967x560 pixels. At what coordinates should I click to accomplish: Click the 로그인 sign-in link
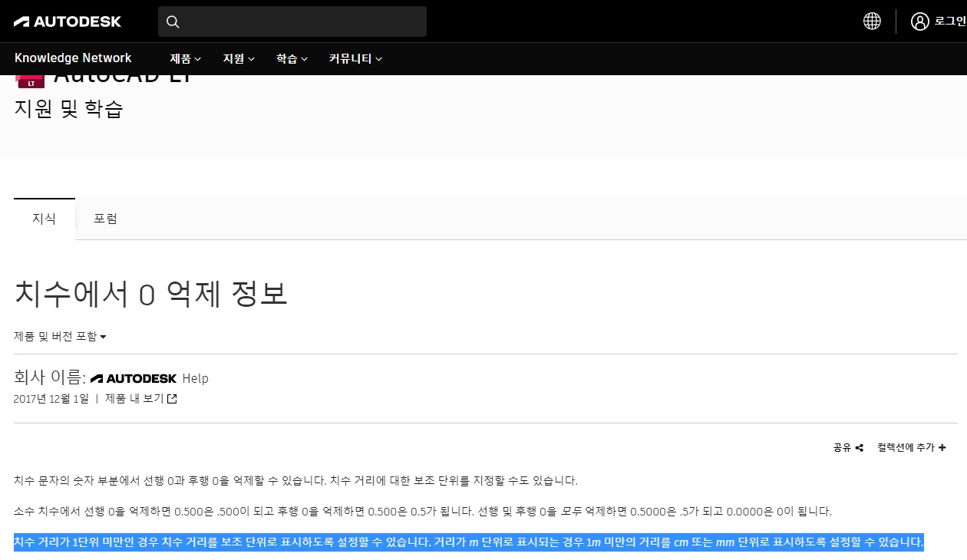tap(950, 21)
